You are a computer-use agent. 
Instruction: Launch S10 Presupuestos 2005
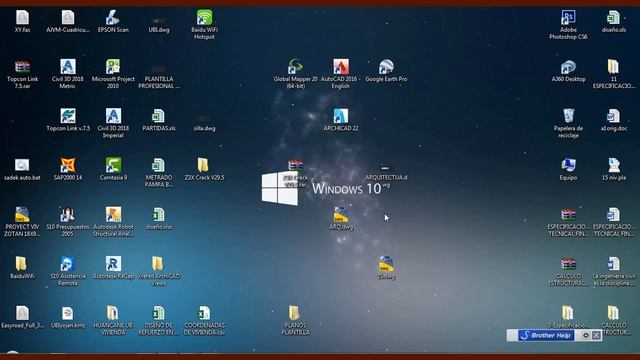[68, 215]
